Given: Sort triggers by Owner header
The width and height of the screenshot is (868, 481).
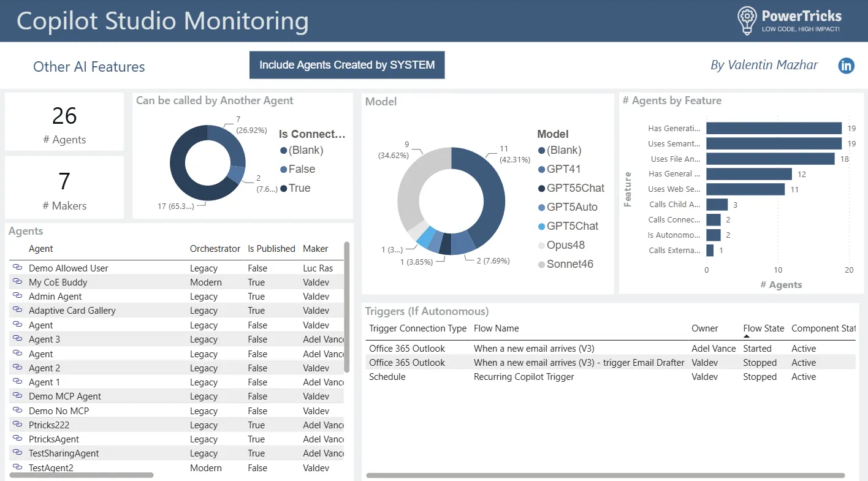Looking at the screenshot, I should 705,328.
